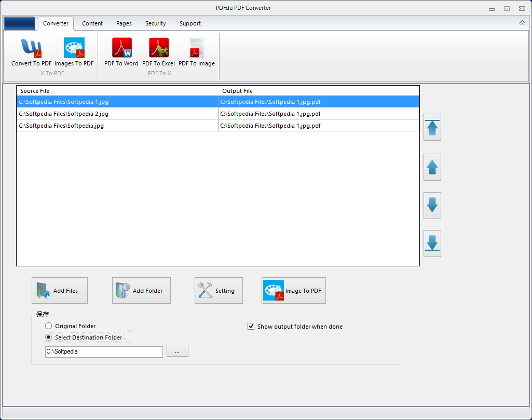Click output file cell in Softpedia.jpg row
The width and height of the screenshot is (532, 420).
click(319, 126)
